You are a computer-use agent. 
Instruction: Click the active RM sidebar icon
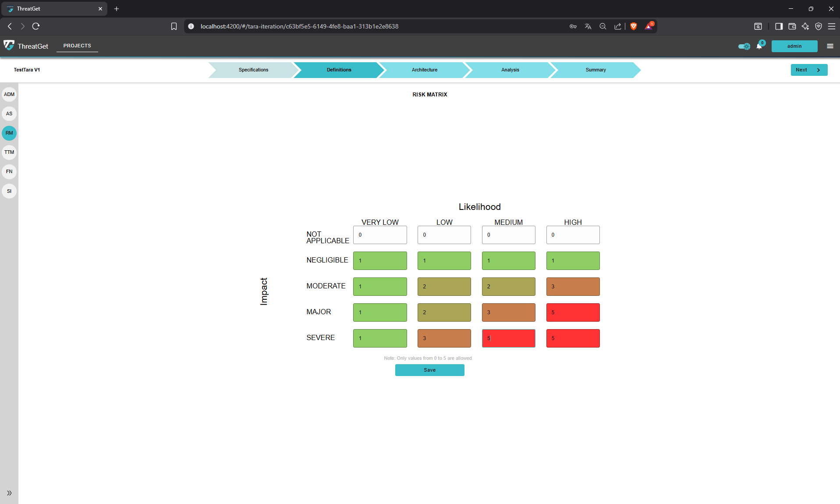pos(9,133)
